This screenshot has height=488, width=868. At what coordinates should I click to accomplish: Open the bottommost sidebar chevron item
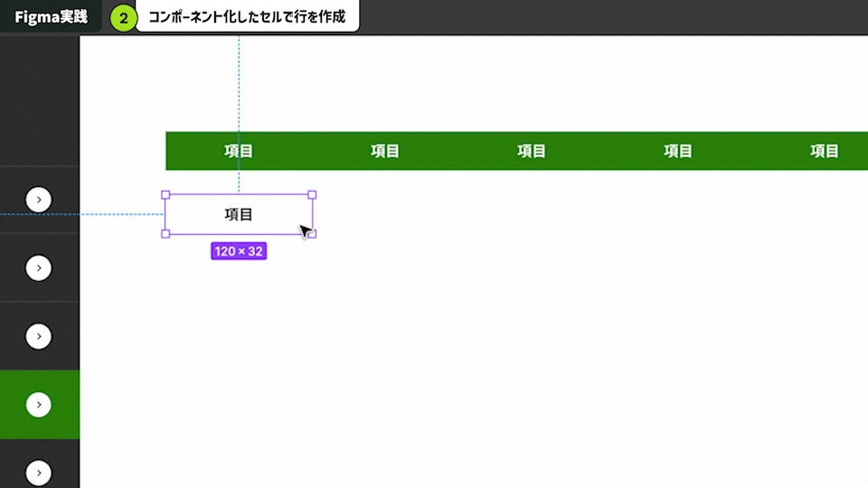click(38, 473)
